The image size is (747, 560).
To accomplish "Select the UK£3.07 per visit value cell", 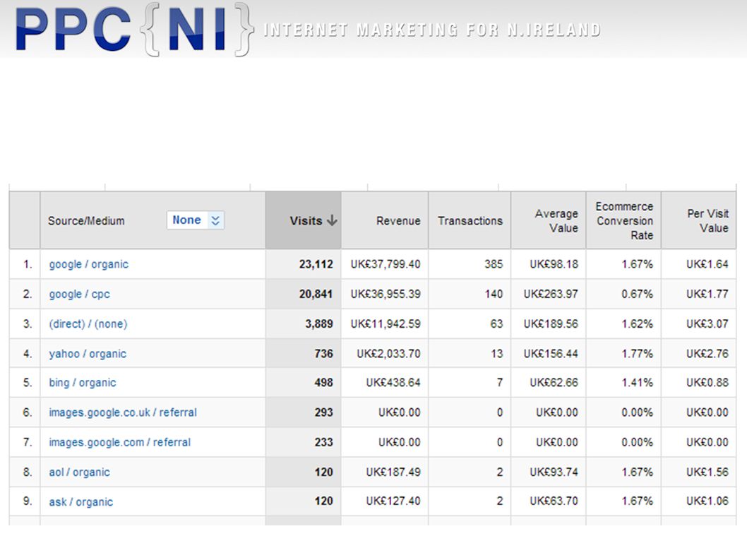I will click(x=699, y=324).
